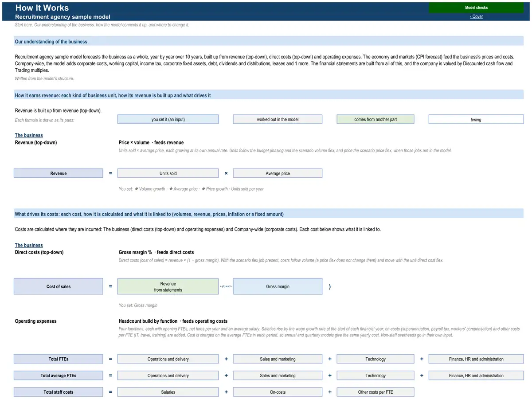The width and height of the screenshot is (532, 399).
Task: Click 'Each formula is drawn as its parts:' note
Action: click(x=44, y=120)
